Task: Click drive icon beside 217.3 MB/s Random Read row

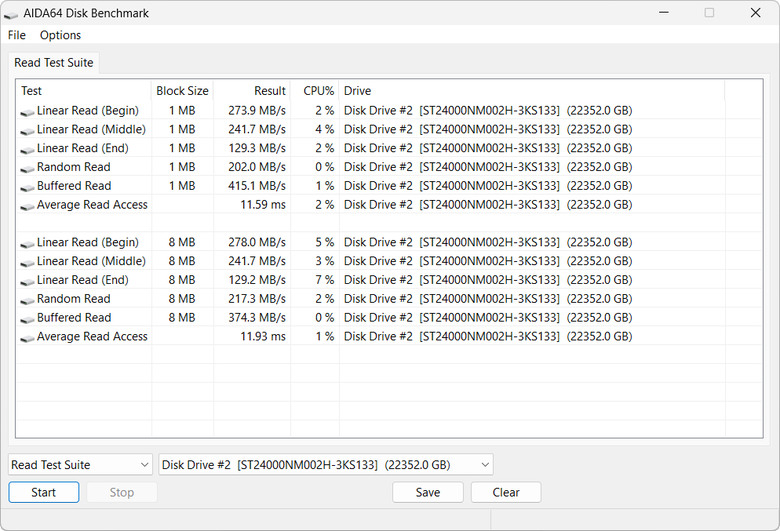Action: click(27, 301)
